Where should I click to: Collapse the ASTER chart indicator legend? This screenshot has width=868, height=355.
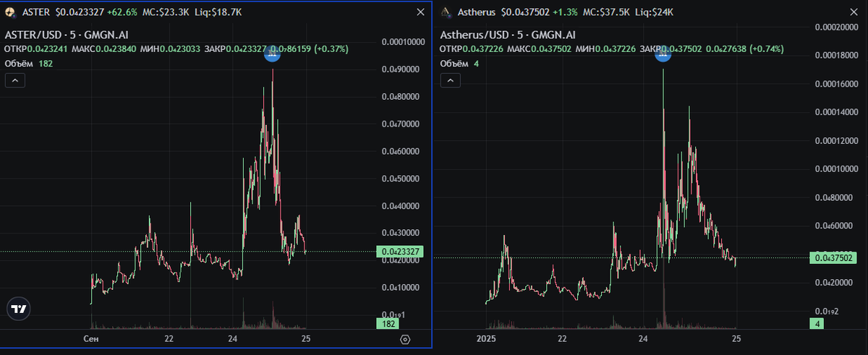(x=15, y=81)
